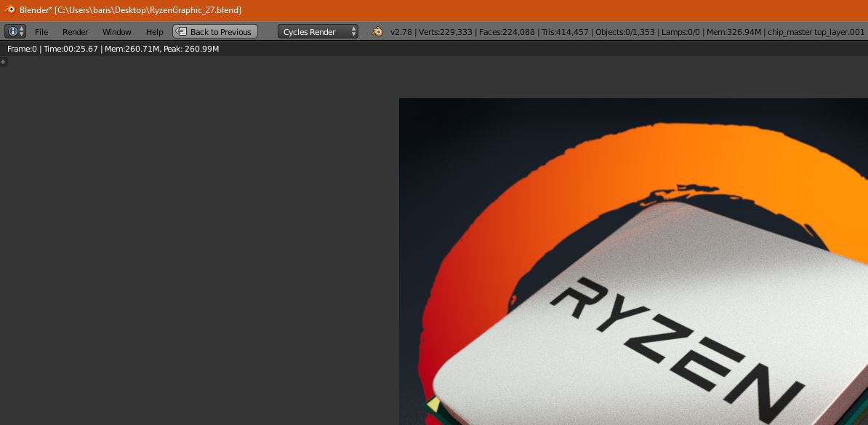Click the Frame:0 render info text
Viewport: 868px width, 425px height.
(22, 49)
